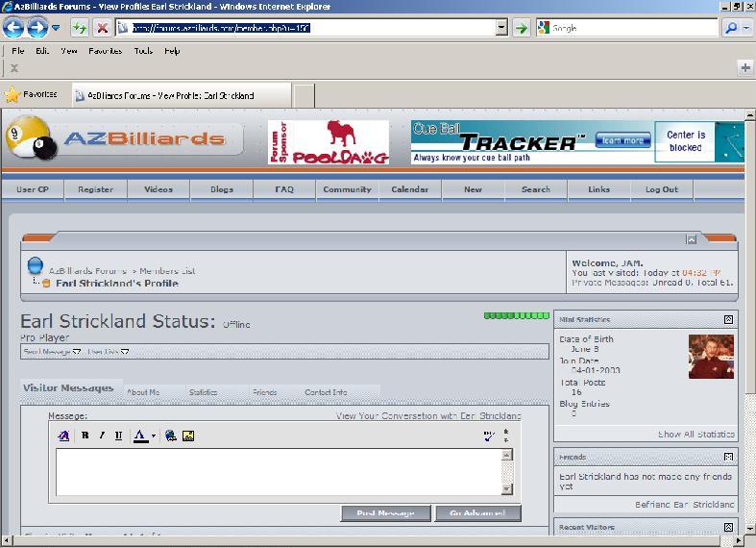
Task: Click inside the visitor message text area
Action: pyautogui.click(x=279, y=471)
